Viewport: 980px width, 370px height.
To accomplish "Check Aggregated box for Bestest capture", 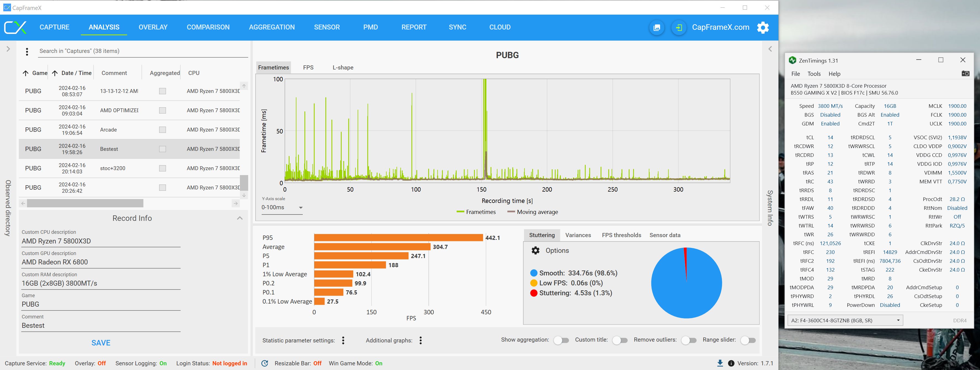I will pyautogui.click(x=162, y=149).
